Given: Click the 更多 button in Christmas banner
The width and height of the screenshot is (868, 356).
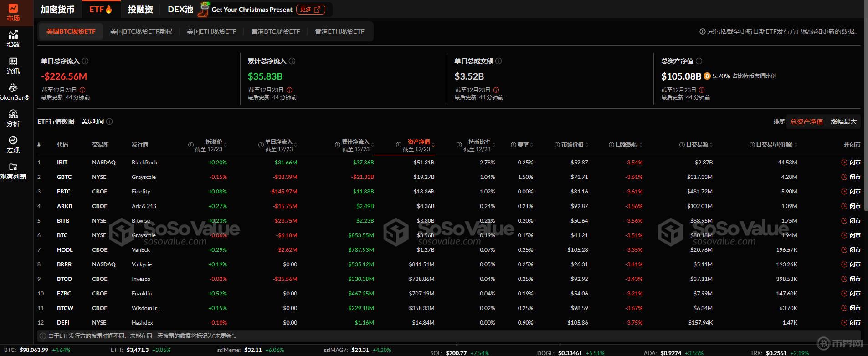Looking at the screenshot, I should pos(311,10).
